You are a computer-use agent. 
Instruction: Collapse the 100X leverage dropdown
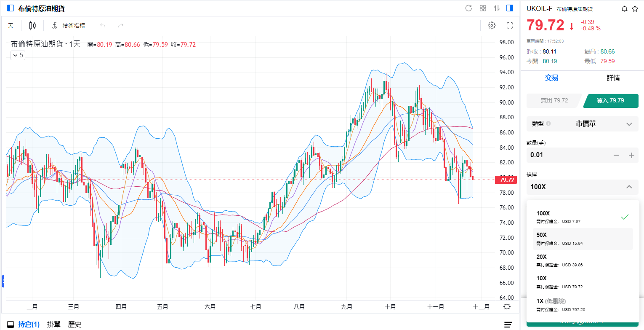tap(629, 187)
